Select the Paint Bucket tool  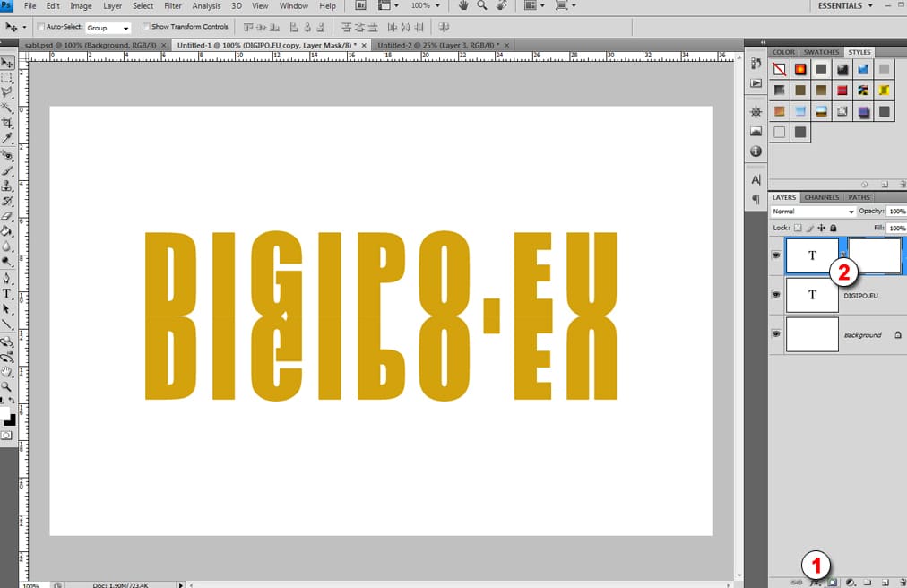[7, 231]
